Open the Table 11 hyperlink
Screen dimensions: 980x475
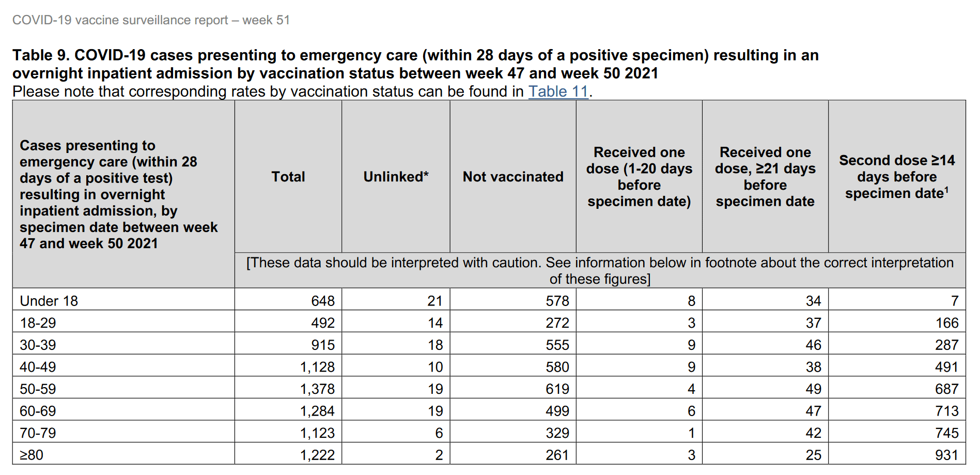(558, 91)
